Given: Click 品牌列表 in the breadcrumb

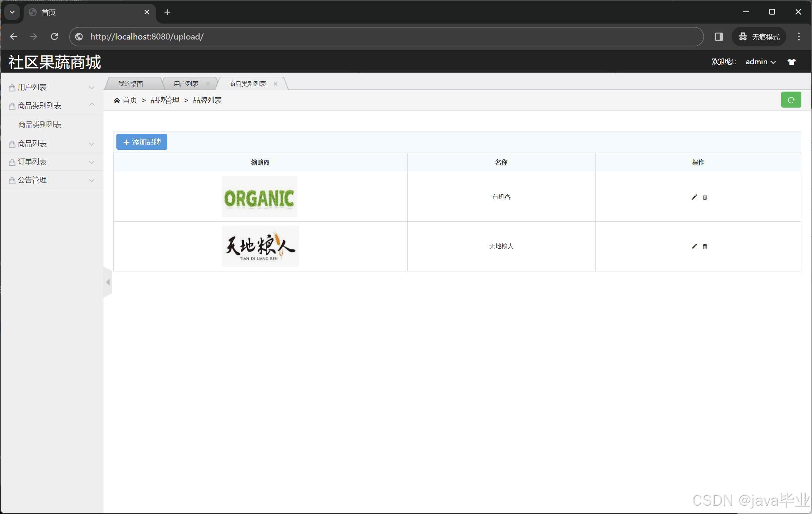Looking at the screenshot, I should [207, 100].
